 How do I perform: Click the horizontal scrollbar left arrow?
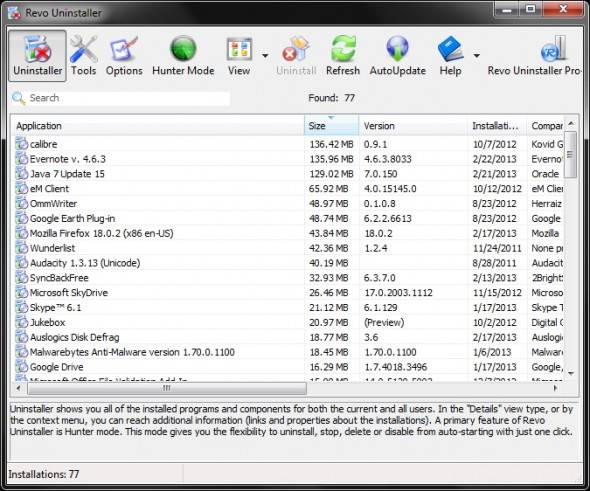(18, 388)
